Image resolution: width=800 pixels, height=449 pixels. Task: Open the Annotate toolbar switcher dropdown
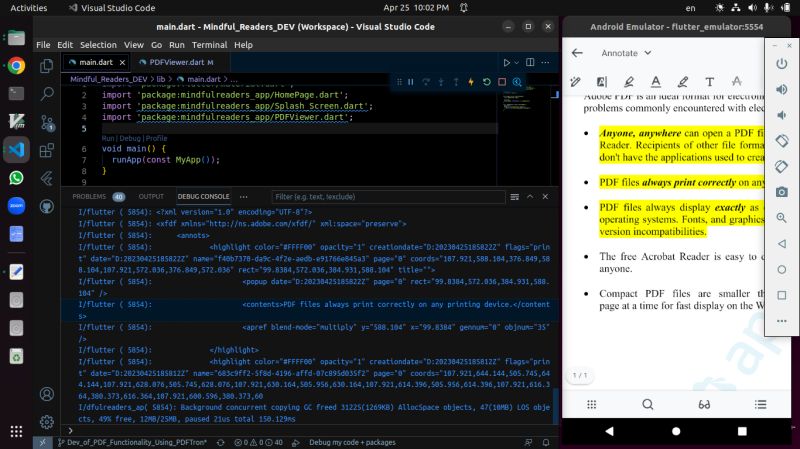[x=626, y=53]
